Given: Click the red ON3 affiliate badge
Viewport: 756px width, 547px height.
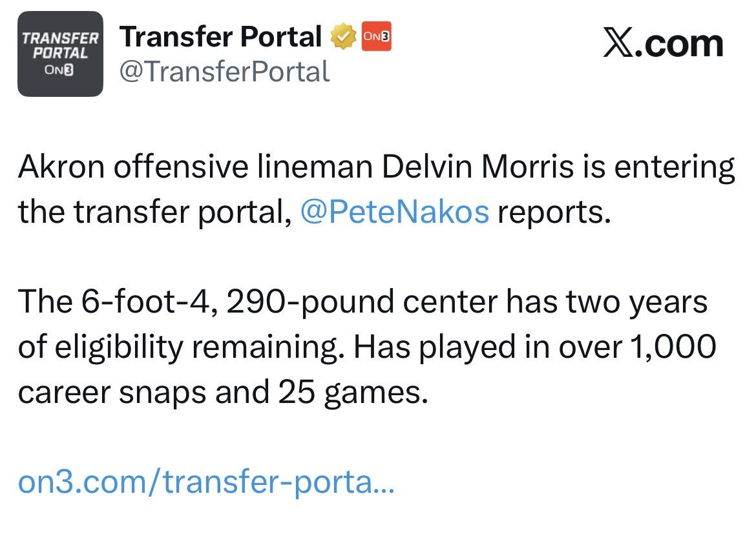Looking at the screenshot, I should tap(376, 37).
